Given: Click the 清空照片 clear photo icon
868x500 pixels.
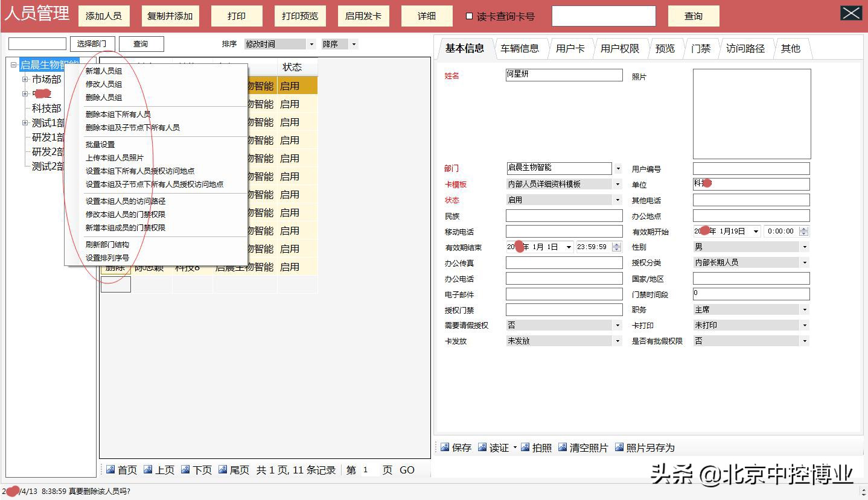Looking at the screenshot, I should tap(563, 448).
